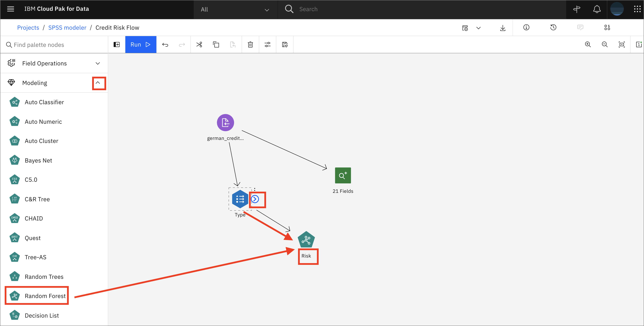
Task: Expand the Field Operations section
Action: click(98, 63)
